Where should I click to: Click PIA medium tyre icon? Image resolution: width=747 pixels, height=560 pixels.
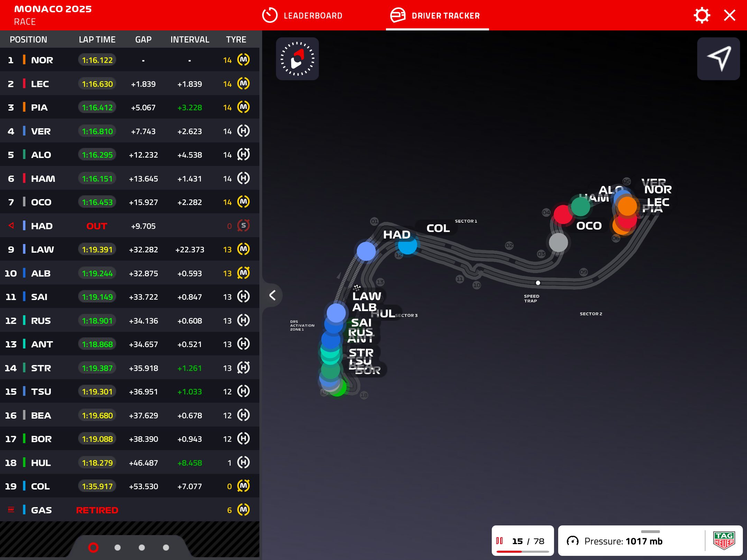click(x=243, y=107)
